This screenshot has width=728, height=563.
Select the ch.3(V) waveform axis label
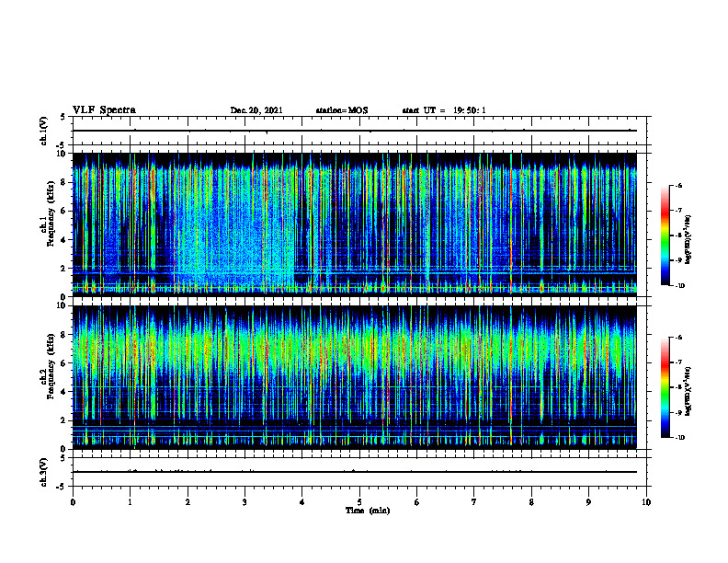pyautogui.click(x=43, y=472)
